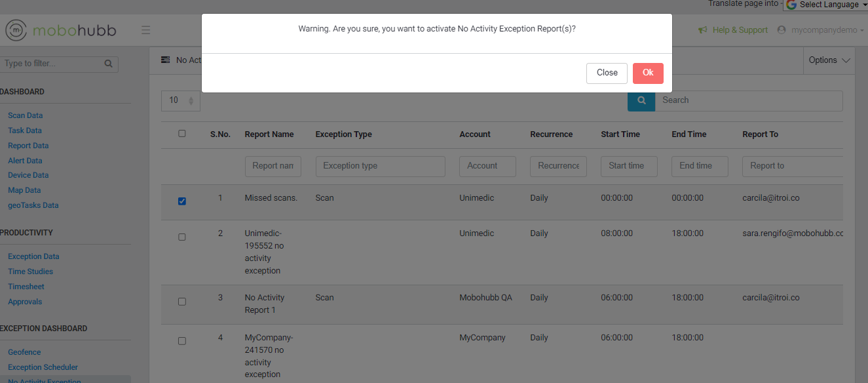Tick the select-all header checkbox
The height and width of the screenshot is (383, 868).
coord(182,134)
